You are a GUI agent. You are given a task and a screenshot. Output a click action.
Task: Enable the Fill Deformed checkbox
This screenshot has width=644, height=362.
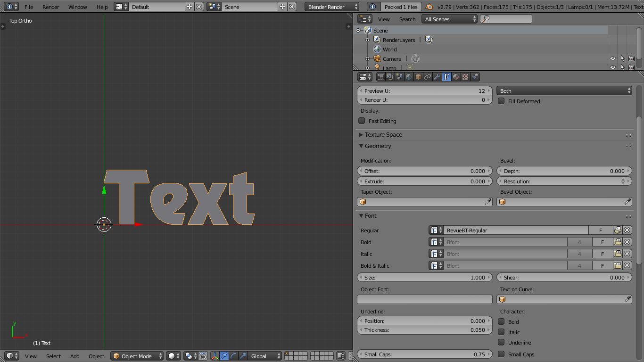point(502,101)
